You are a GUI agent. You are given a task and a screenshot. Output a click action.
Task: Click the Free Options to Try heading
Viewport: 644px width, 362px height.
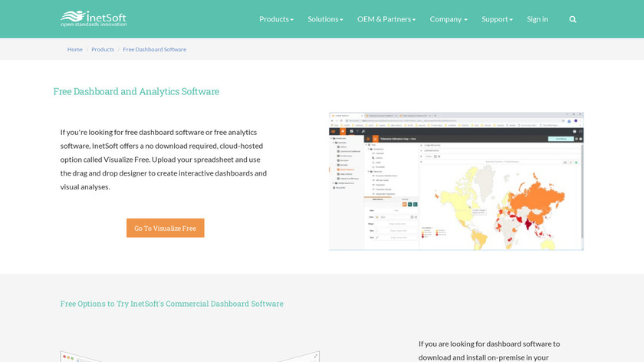coord(172,304)
